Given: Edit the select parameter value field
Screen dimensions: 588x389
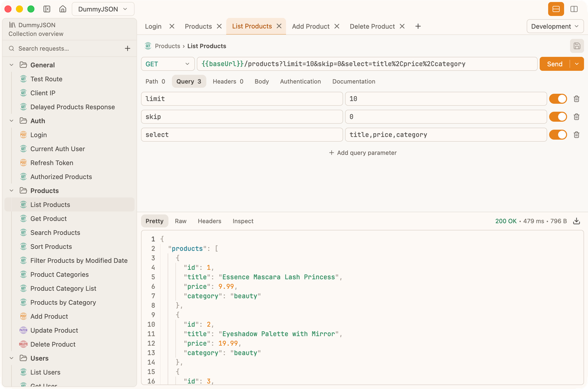Looking at the screenshot, I should click(x=446, y=135).
